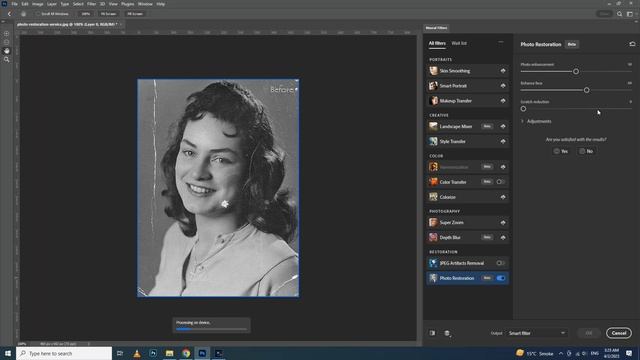Click the search icon in top right
This screenshot has height=360, width=640.
click(x=620, y=14)
